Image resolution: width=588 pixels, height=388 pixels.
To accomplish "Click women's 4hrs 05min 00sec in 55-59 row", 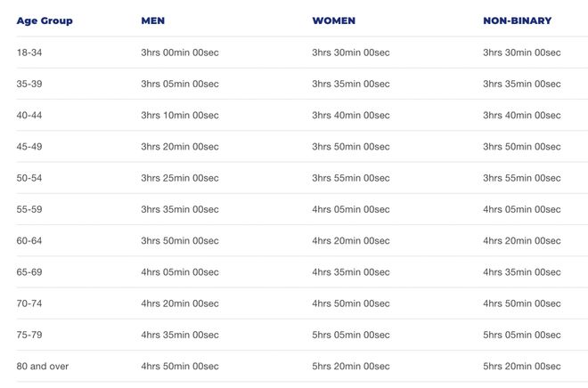I will (351, 210).
